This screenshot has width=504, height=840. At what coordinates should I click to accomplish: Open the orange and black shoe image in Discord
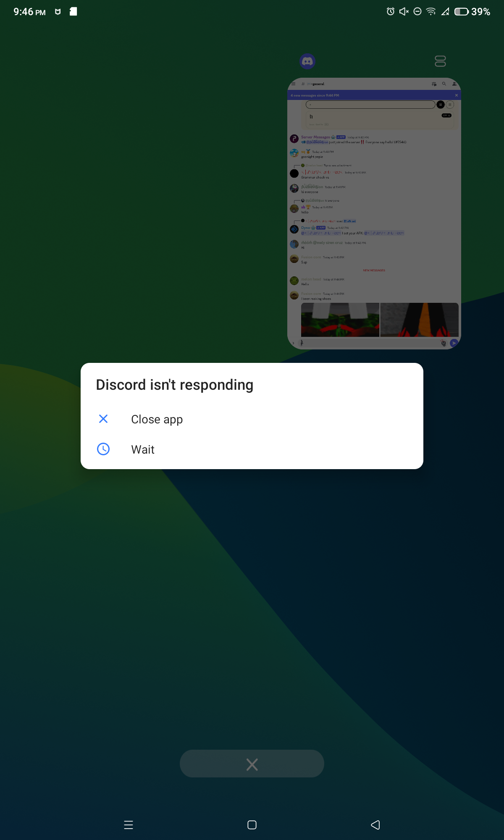pos(419,320)
